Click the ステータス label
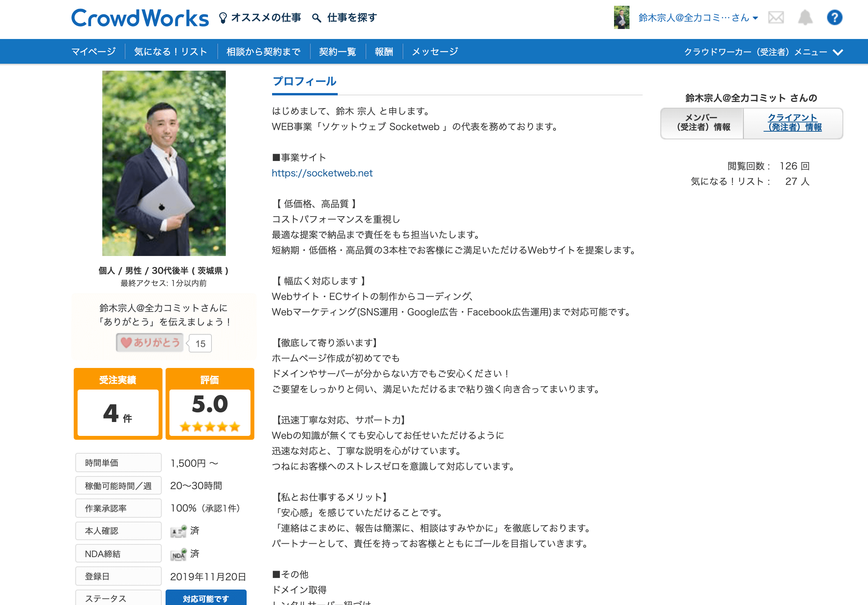Screen dimensions: 868x605 click(x=118, y=598)
